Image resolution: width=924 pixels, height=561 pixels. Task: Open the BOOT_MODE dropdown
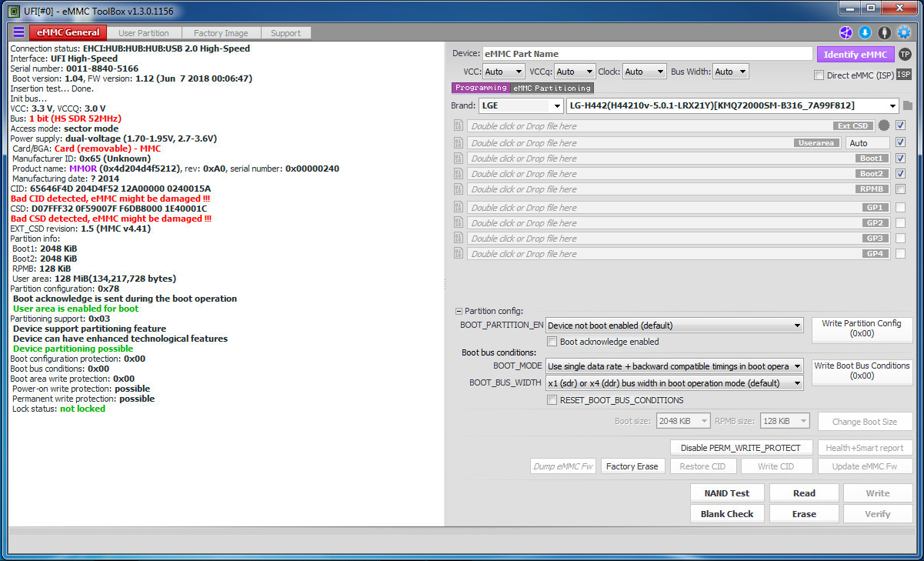pos(674,366)
